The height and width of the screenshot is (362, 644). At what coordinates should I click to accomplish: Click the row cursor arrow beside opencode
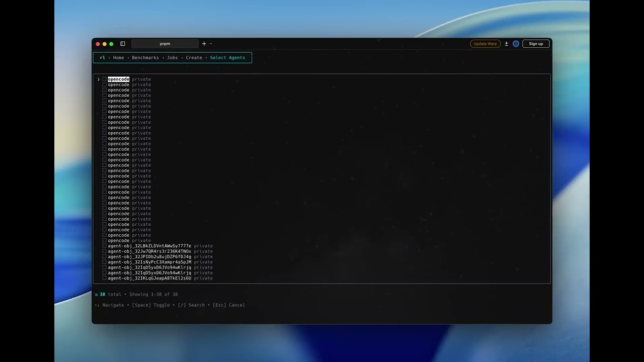99,79
